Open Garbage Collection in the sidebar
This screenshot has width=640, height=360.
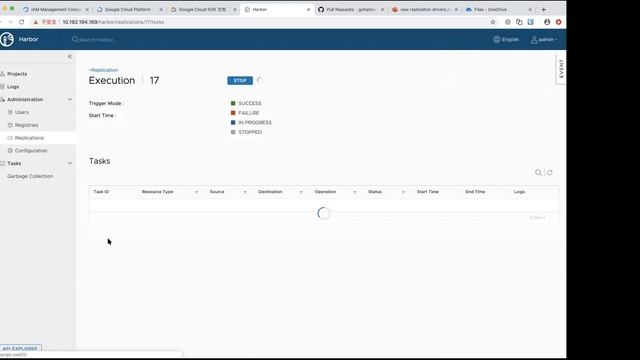30,176
